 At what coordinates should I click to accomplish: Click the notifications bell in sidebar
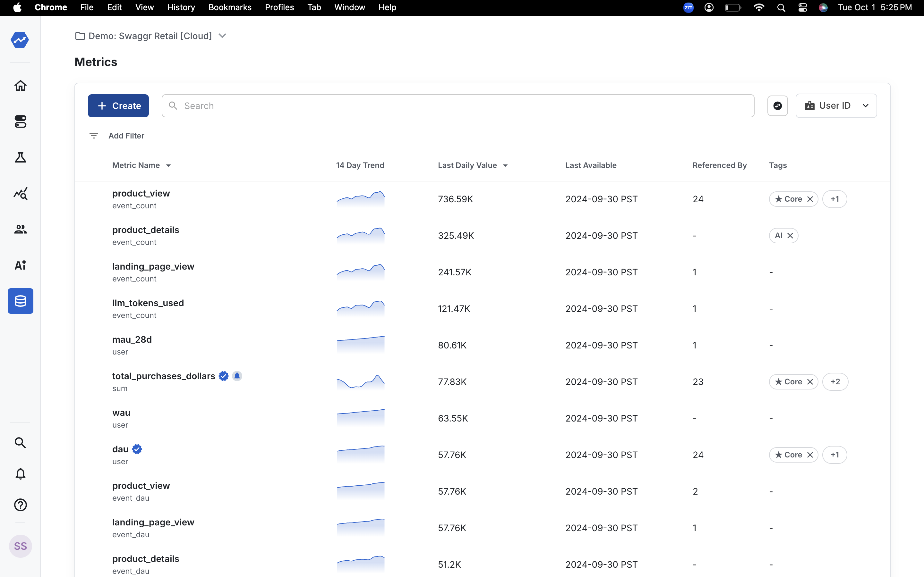[20, 473]
